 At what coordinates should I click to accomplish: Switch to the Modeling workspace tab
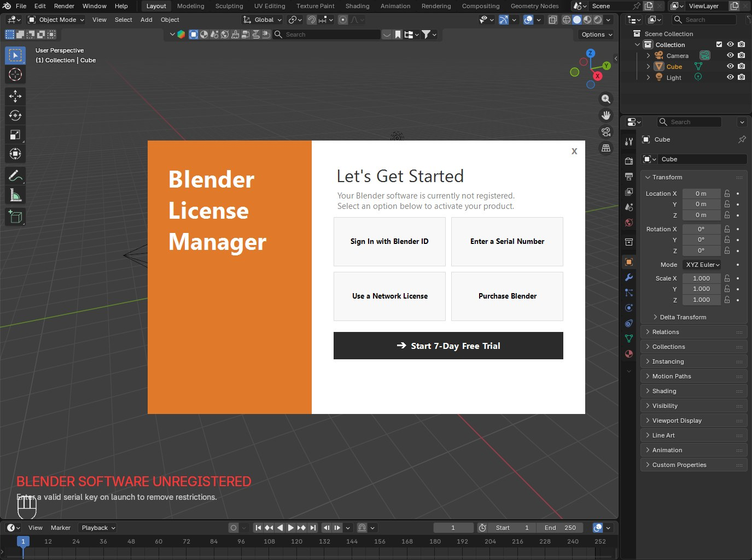191,6
